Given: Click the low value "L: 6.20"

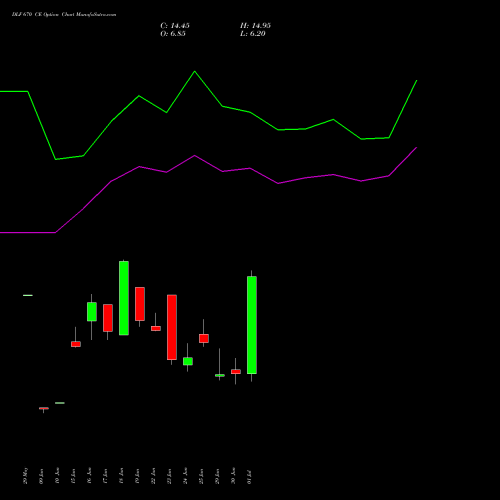Looking at the screenshot, I should coord(253,34).
